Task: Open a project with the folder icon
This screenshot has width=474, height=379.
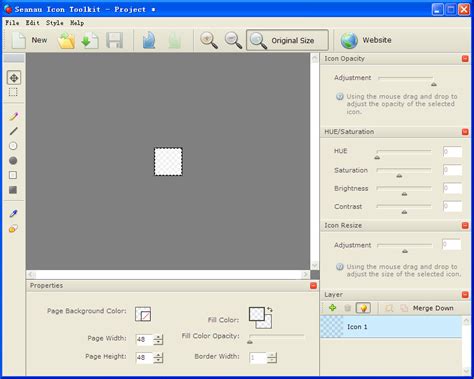Action: tap(66, 41)
